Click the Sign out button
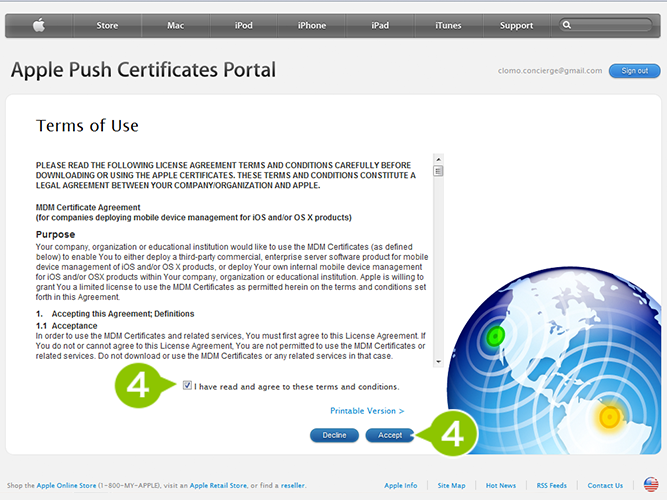The image size is (667, 500). click(x=635, y=71)
